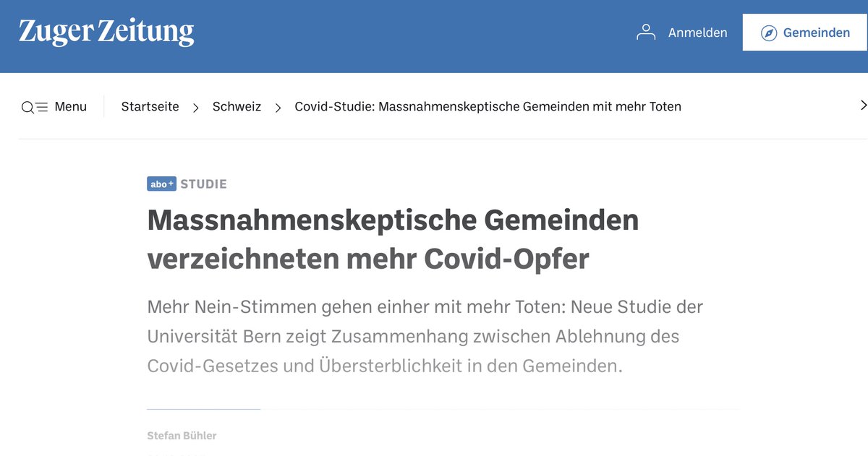Click the user profile icon

coord(645,33)
